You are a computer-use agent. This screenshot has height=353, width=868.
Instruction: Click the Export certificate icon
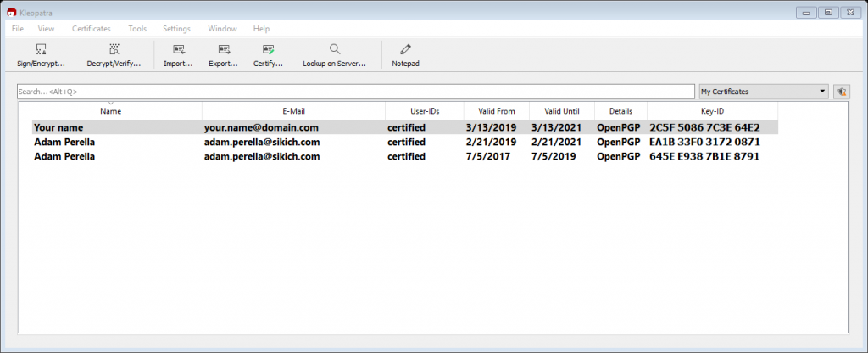[224, 50]
